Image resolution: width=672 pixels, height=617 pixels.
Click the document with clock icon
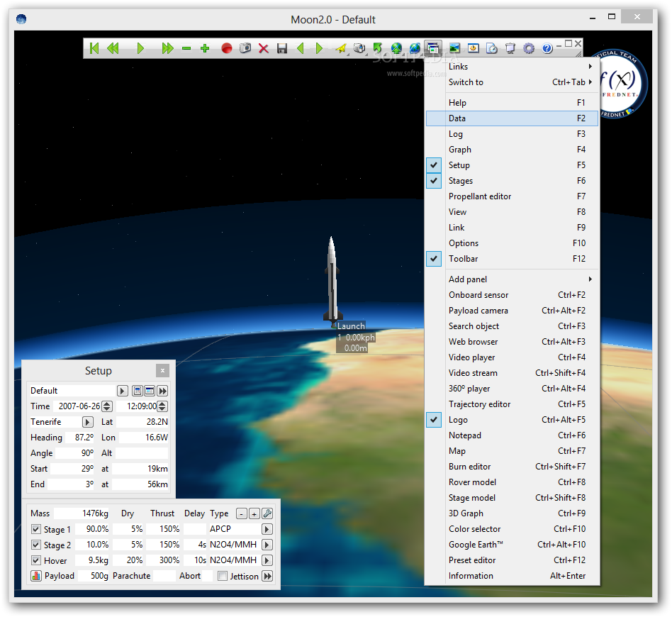491,48
